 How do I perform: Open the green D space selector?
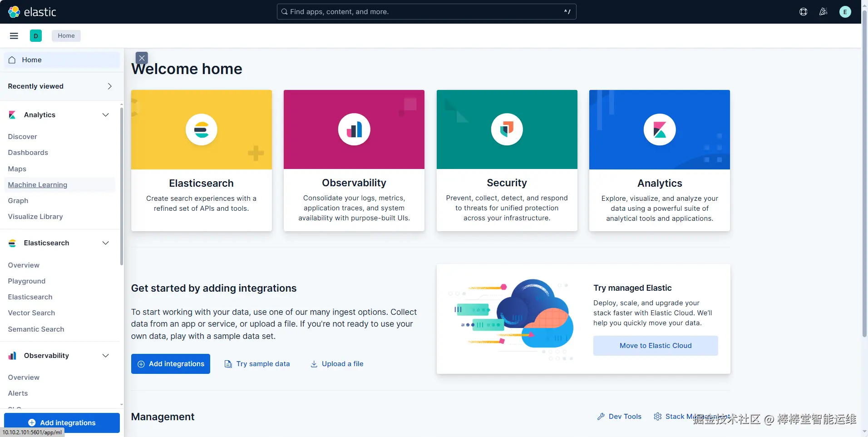tap(36, 36)
